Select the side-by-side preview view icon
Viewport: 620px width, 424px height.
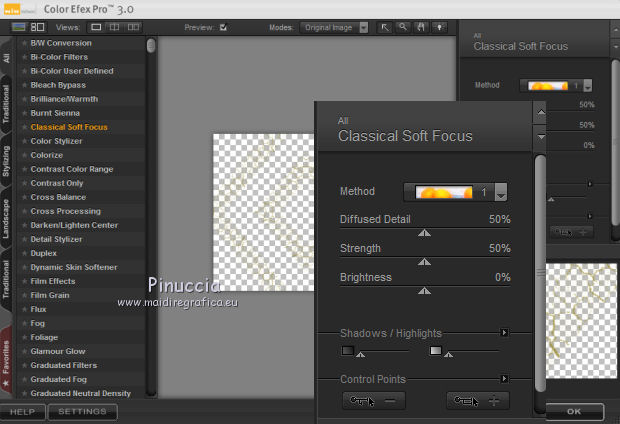pos(134,27)
